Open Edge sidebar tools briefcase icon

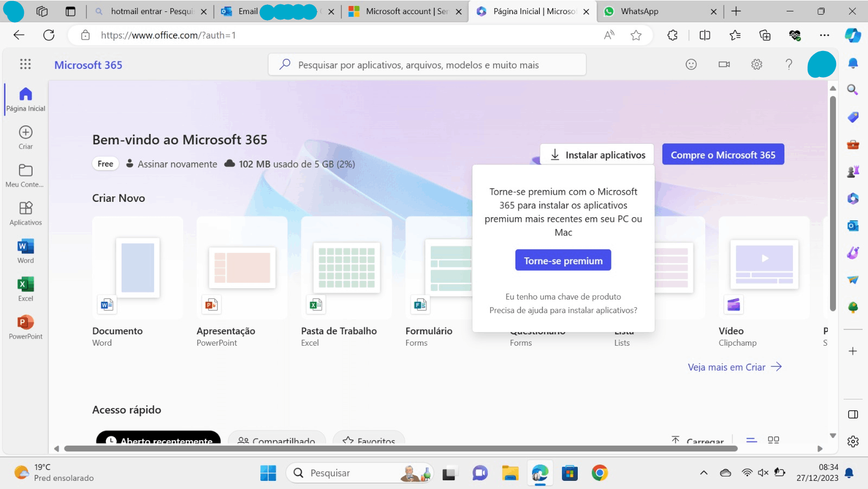(853, 144)
